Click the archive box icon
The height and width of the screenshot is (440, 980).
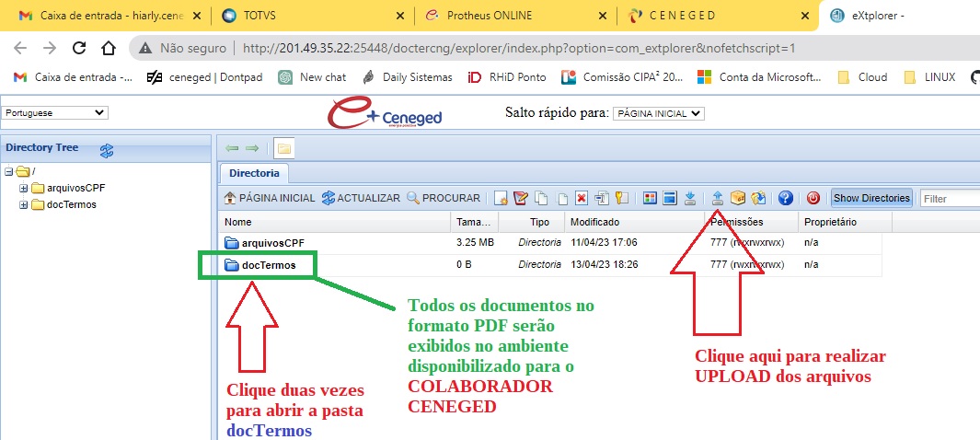click(x=738, y=198)
